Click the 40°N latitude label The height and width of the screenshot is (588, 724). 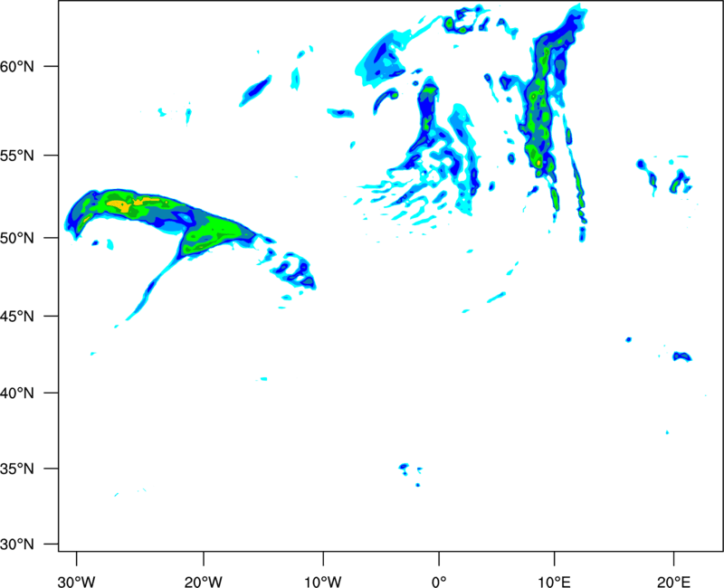point(17,394)
